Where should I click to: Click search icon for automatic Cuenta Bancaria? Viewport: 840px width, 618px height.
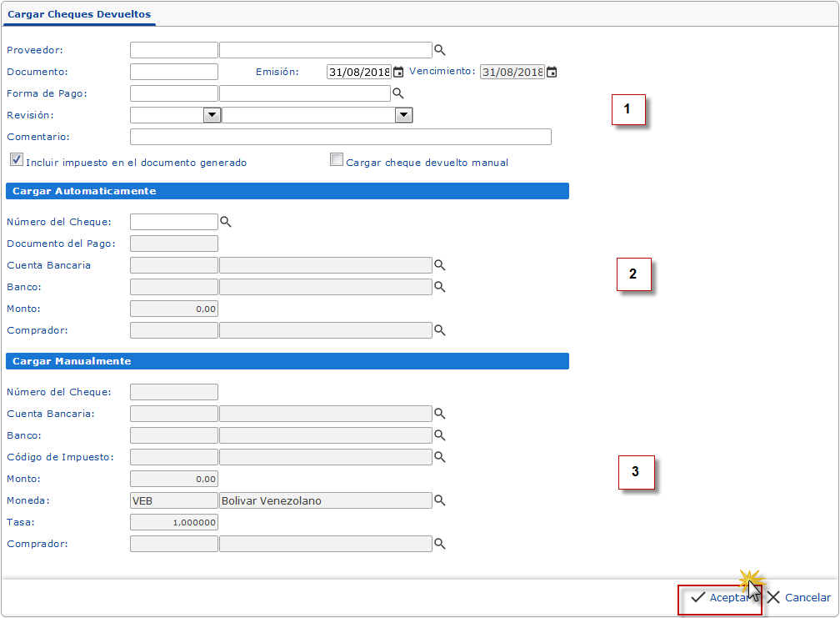tap(440, 265)
